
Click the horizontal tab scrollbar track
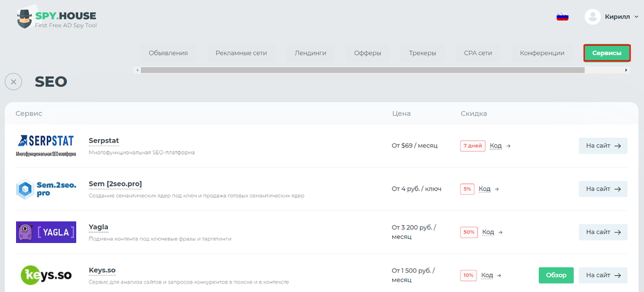point(605,70)
